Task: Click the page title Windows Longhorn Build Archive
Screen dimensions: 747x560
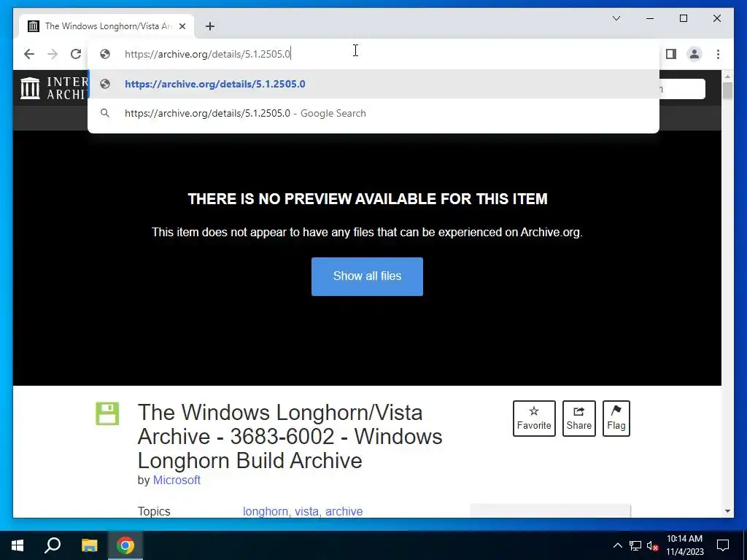Action: pos(290,436)
